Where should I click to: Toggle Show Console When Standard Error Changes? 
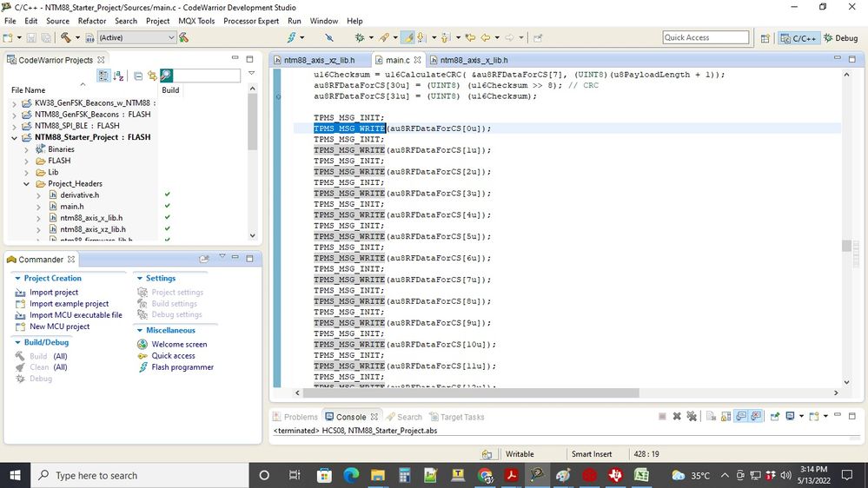click(756, 416)
